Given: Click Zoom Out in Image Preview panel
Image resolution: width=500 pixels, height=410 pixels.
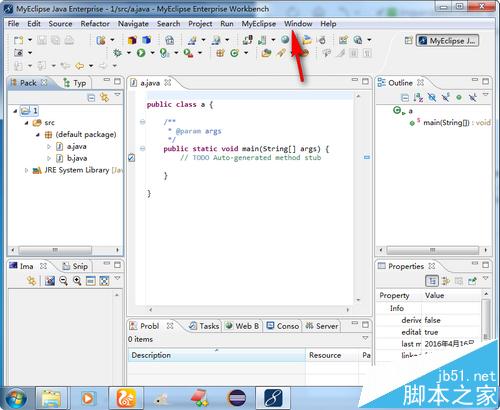Looking at the screenshot, I should tap(63, 281).
